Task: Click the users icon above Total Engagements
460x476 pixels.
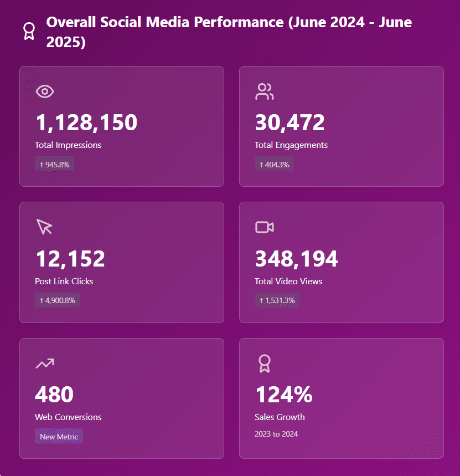Action: 265,91
